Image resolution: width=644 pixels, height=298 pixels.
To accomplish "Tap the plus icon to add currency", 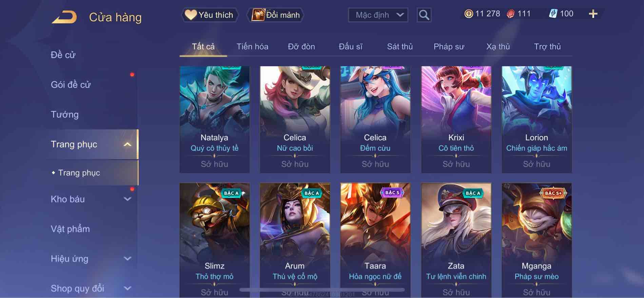I will (x=593, y=14).
